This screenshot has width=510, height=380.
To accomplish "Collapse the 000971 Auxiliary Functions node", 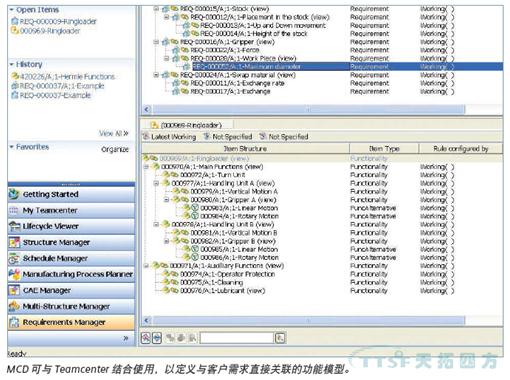I will (x=146, y=266).
